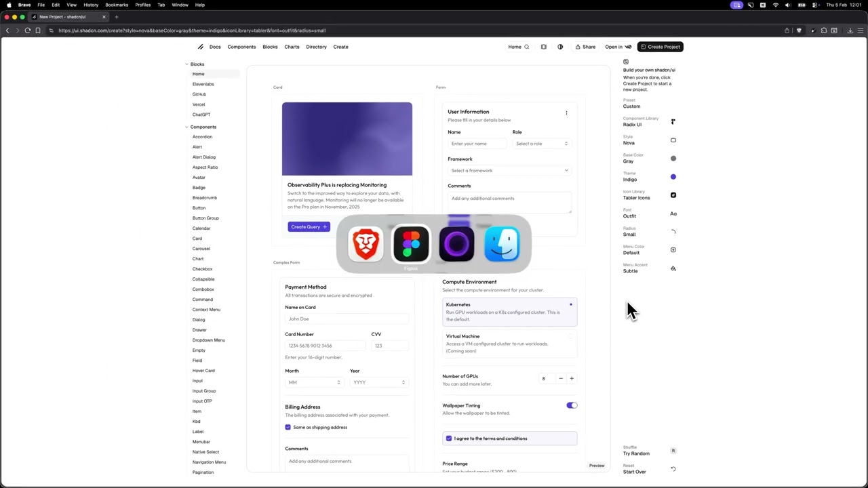
Task: Open the Select a framework dropdown
Action: [x=509, y=171]
